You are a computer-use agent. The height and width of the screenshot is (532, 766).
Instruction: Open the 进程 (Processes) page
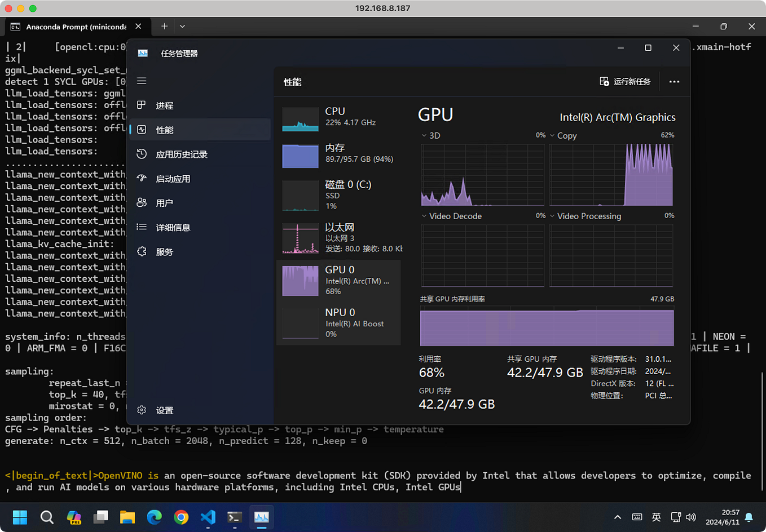(x=164, y=105)
